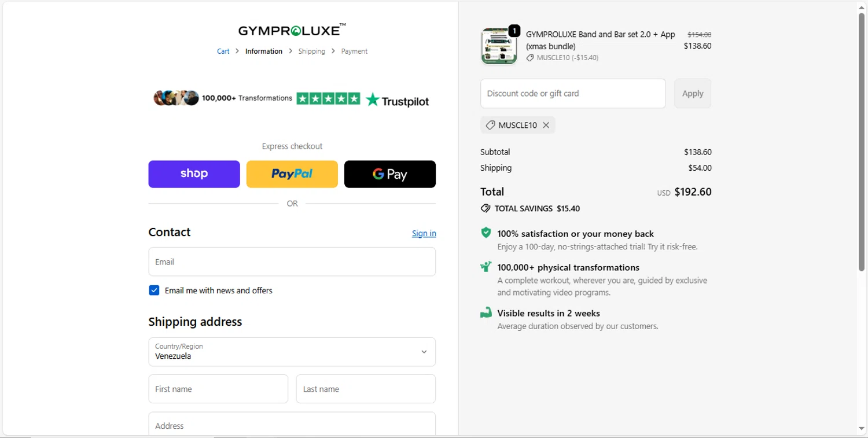The width and height of the screenshot is (868, 438).
Task: Click the scrollbar up arrow
Action: click(862, 7)
